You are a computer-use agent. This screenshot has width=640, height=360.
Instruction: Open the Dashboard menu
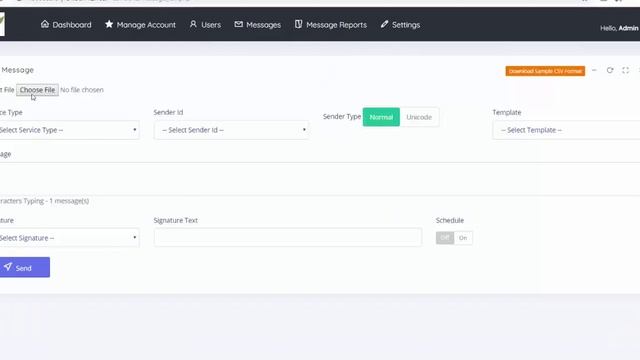[66, 25]
